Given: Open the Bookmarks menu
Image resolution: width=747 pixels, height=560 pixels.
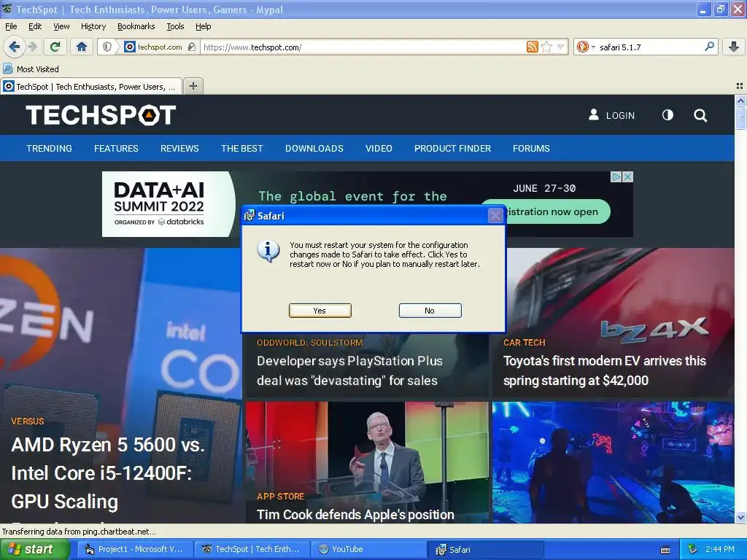Looking at the screenshot, I should coord(136,26).
